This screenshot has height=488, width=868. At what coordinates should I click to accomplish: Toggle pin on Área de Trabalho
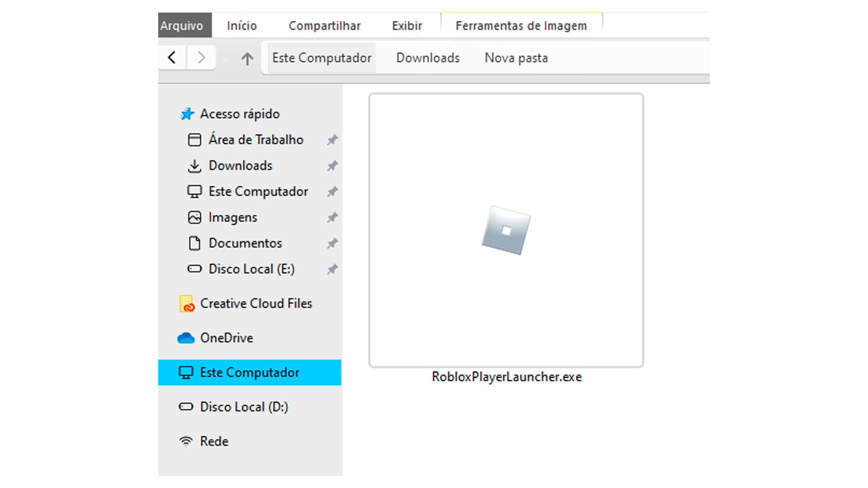click(332, 140)
